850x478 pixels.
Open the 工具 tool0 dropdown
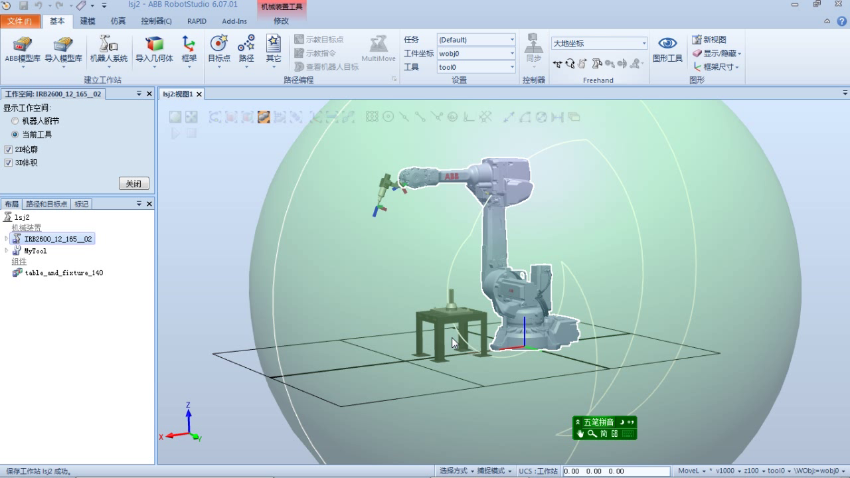click(x=476, y=67)
